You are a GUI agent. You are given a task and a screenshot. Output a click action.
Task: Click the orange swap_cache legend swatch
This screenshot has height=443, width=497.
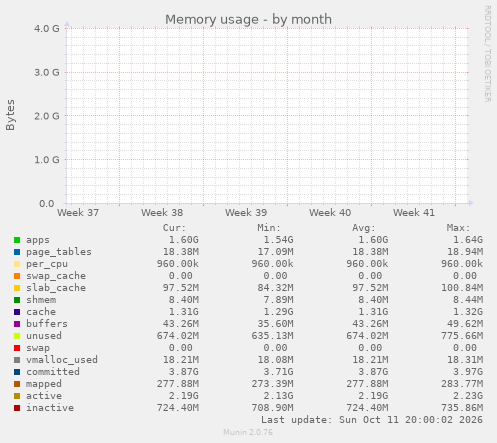(17, 276)
